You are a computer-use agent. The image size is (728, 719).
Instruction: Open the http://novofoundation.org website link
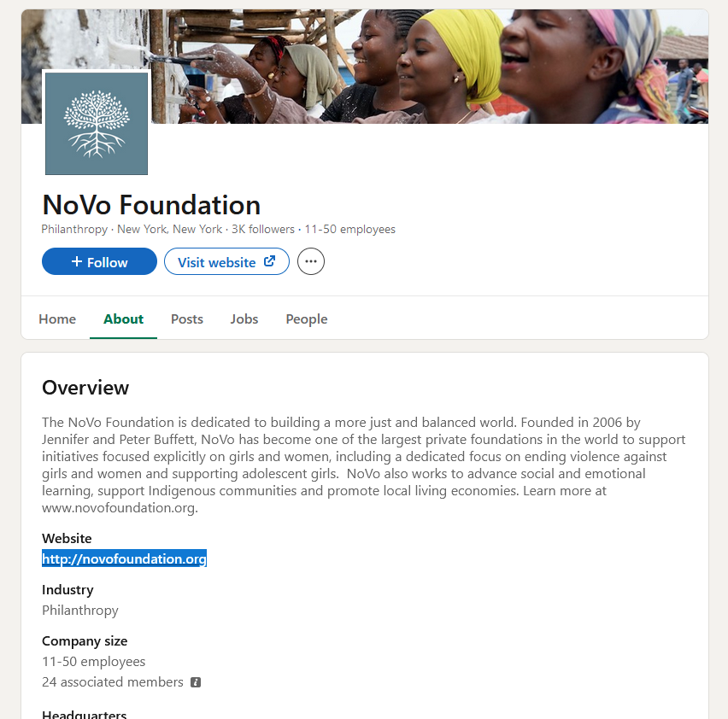point(124,559)
